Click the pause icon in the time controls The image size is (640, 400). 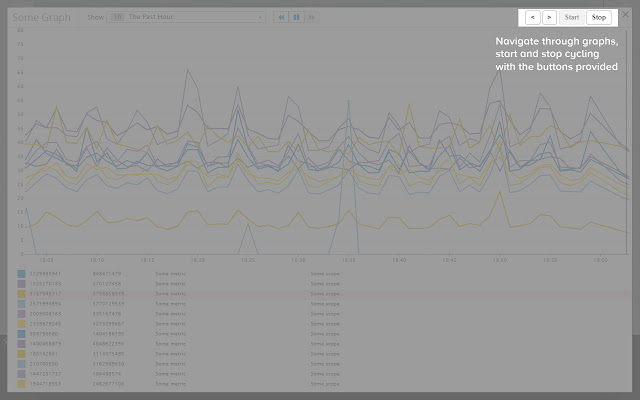(x=296, y=17)
